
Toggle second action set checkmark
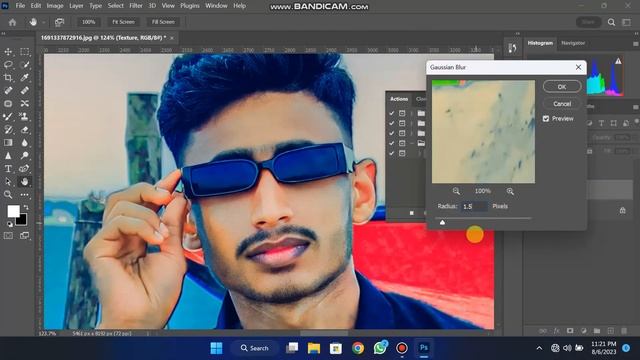tap(391, 123)
